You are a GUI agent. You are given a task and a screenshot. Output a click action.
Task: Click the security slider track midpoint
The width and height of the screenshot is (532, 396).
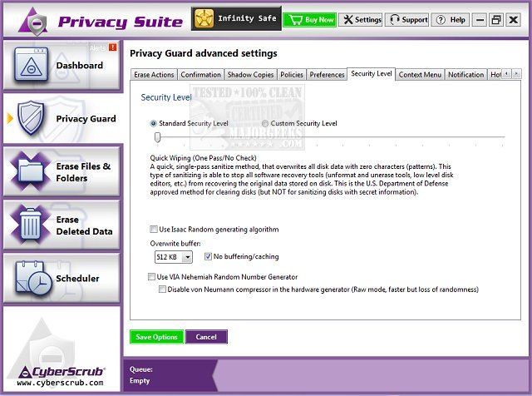(x=331, y=137)
